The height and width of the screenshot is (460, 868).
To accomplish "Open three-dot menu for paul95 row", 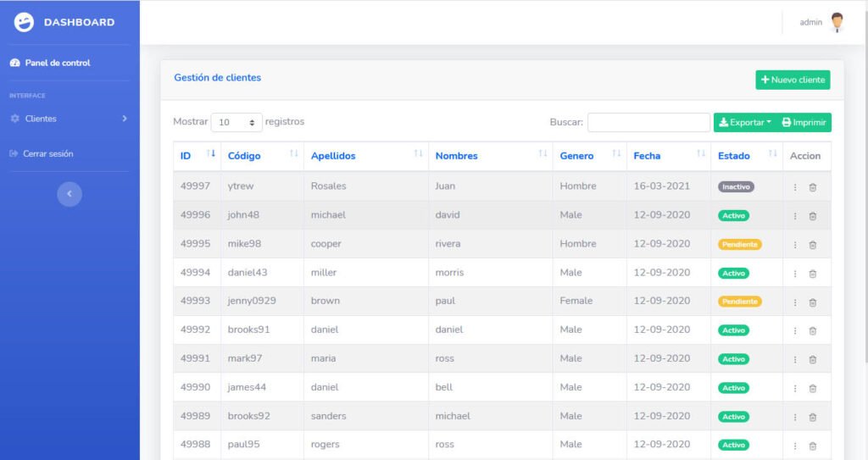I will click(795, 446).
